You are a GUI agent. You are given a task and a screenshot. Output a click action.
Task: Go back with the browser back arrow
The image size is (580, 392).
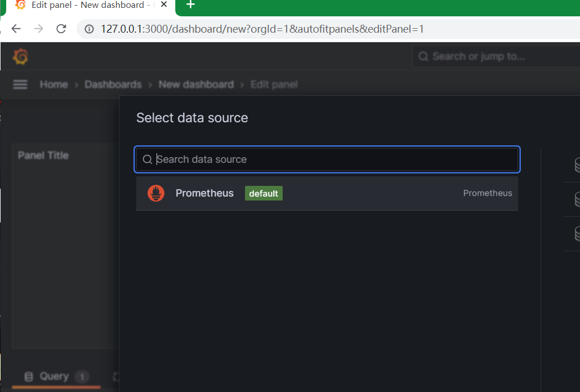coord(16,29)
